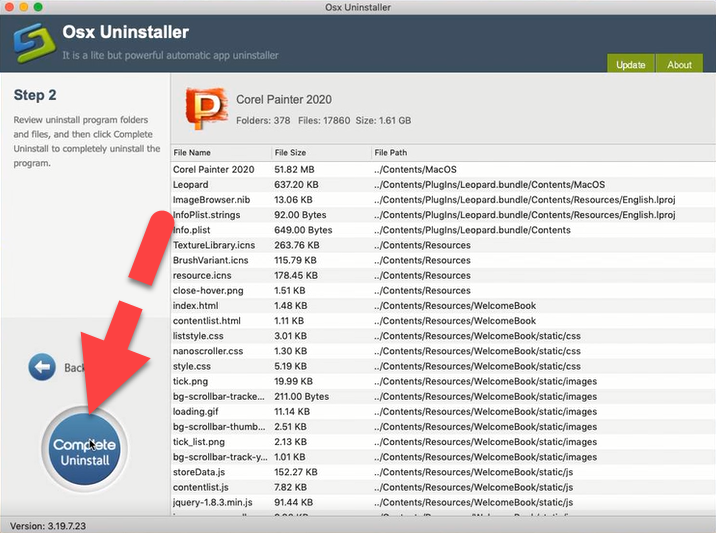Sort by the File Path column header
The width and height of the screenshot is (716, 533).
543,153
